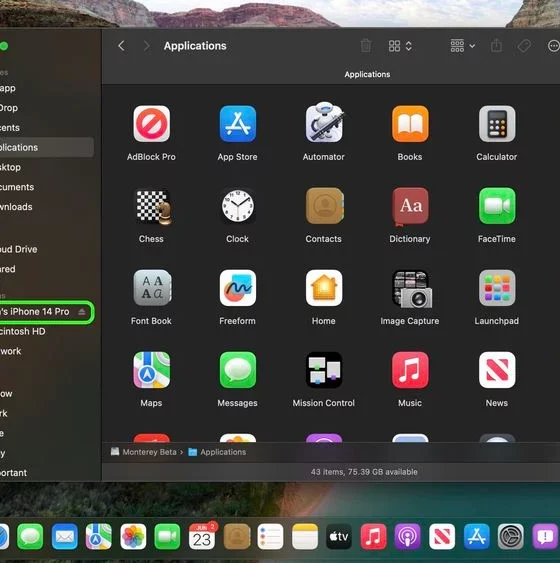Open Maps from the Dock
Viewport: 560px width, 563px height.
tap(99, 536)
